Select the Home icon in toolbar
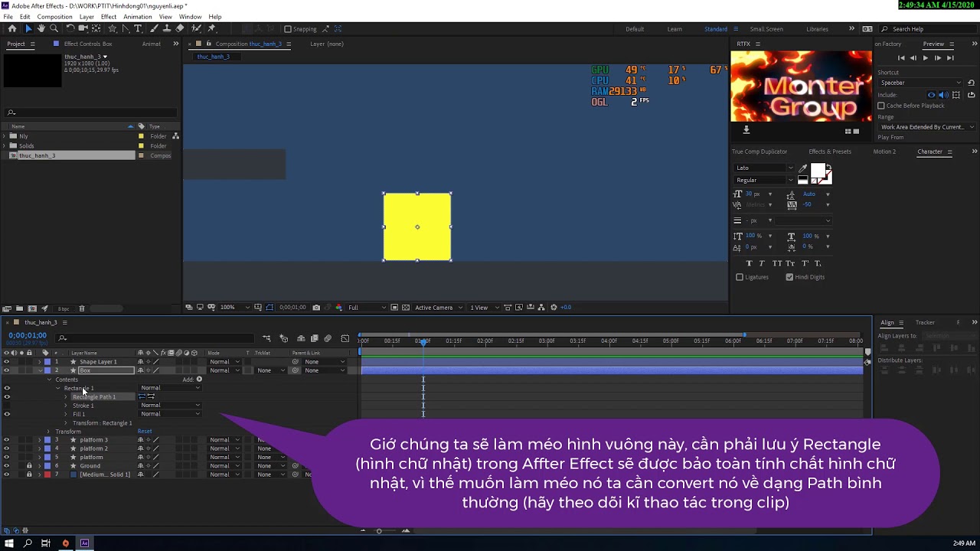This screenshot has height=551, width=980. click(x=11, y=29)
